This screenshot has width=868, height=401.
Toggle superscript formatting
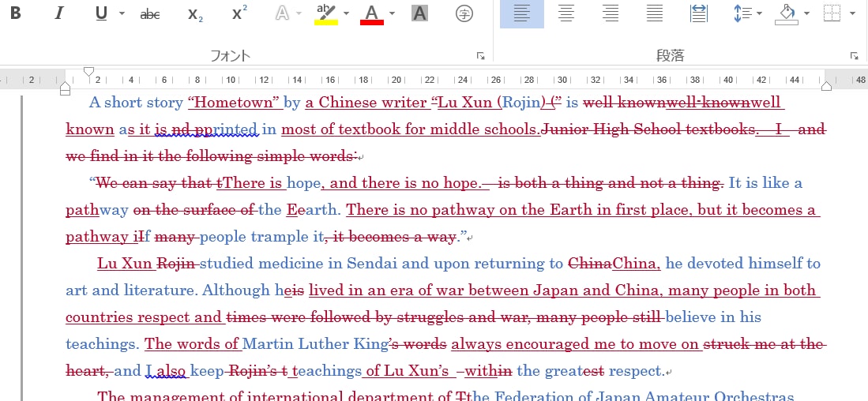tap(239, 13)
